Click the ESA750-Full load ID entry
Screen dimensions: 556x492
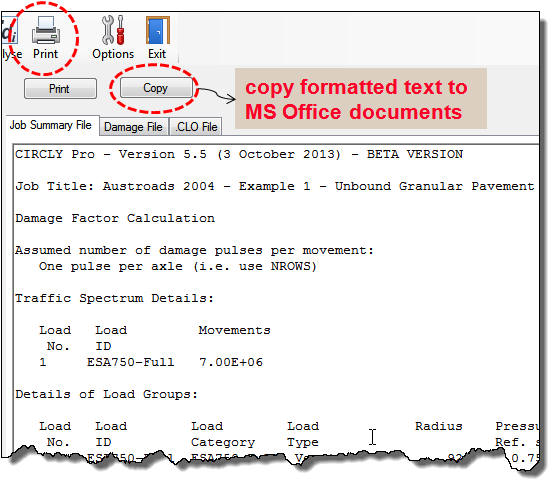pos(130,362)
